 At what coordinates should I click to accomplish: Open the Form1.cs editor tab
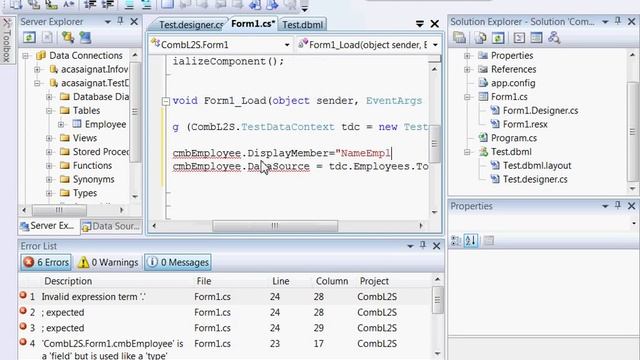point(253,24)
